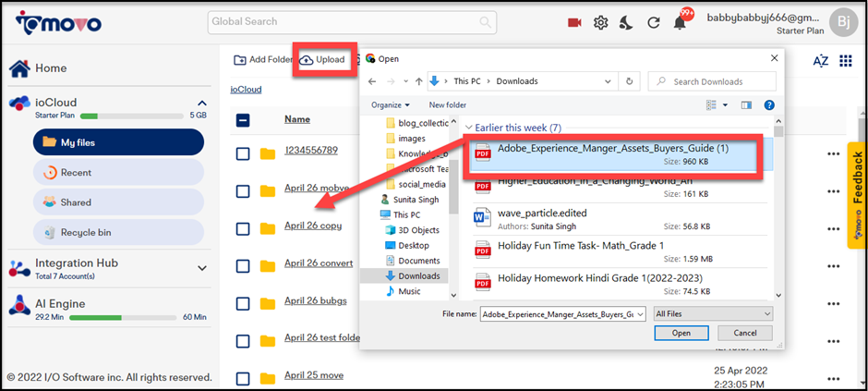This screenshot has width=868, height=391.
Task: Click the Global Search field
Action: click(x=352, y=22)
